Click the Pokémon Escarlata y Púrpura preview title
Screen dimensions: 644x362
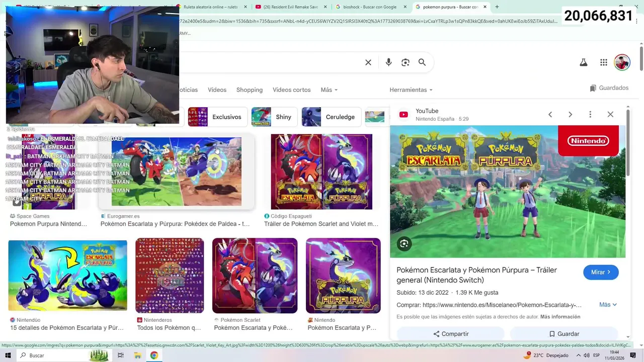[476, 275]
